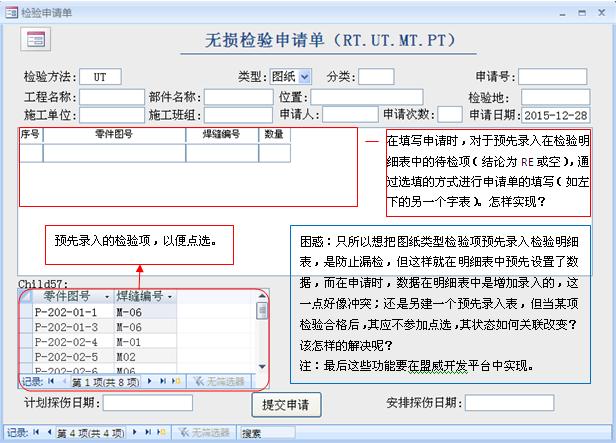Select the P-202-02-4 row record selector
The height and width of the screenshot is (443, 616).
click(x=25, y=341)
